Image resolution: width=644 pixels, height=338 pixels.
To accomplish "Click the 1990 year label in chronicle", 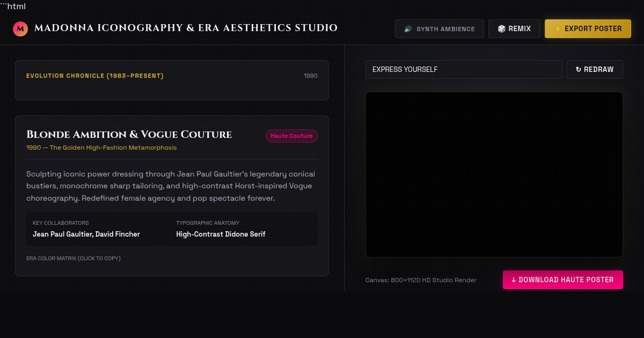I will (x=311, y=76).
